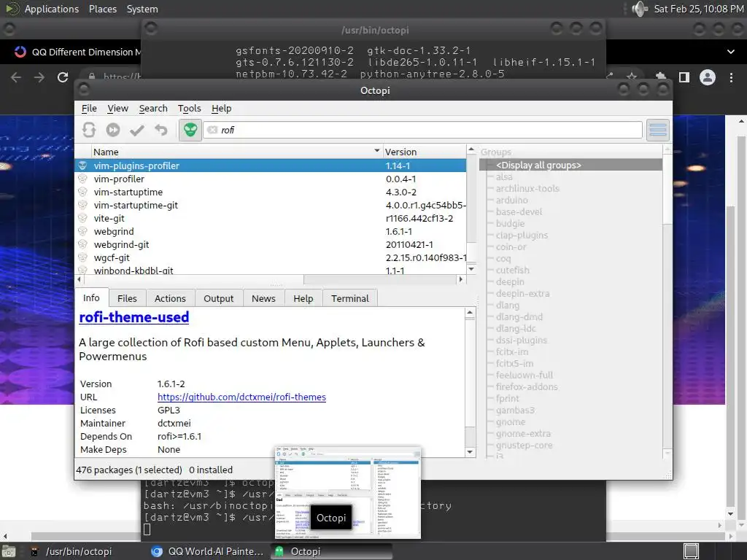The image size is (747, 560).
Task: Select the alsa group
Action: 504,176
